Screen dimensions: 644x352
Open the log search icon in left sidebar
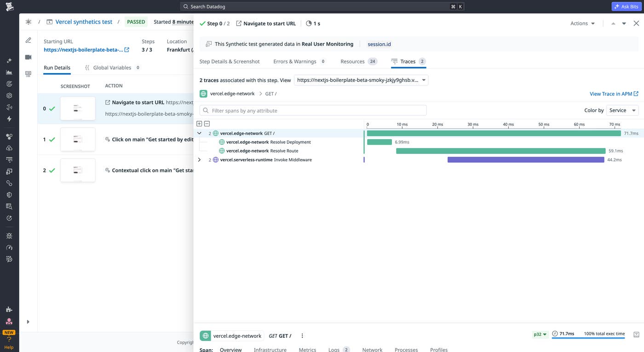[x=9, y=259]
